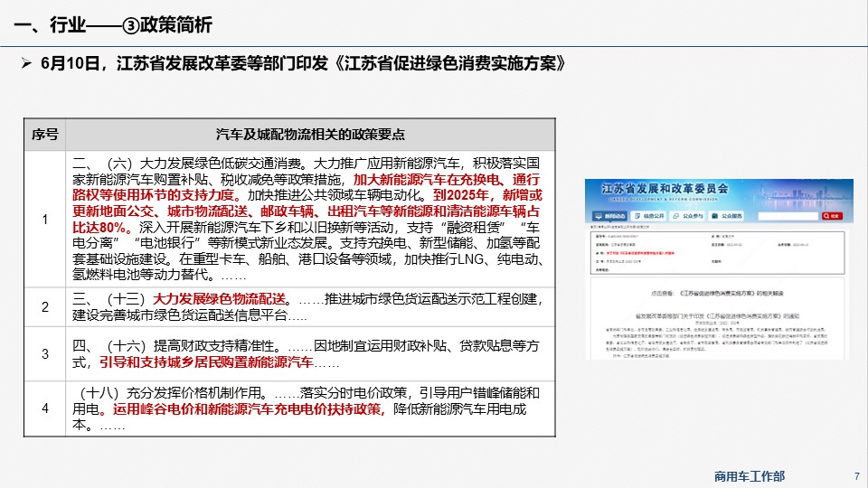This screenshot has width=868, height=488.
Task: Click the red document title link in the info box
Action: [640, 253]
